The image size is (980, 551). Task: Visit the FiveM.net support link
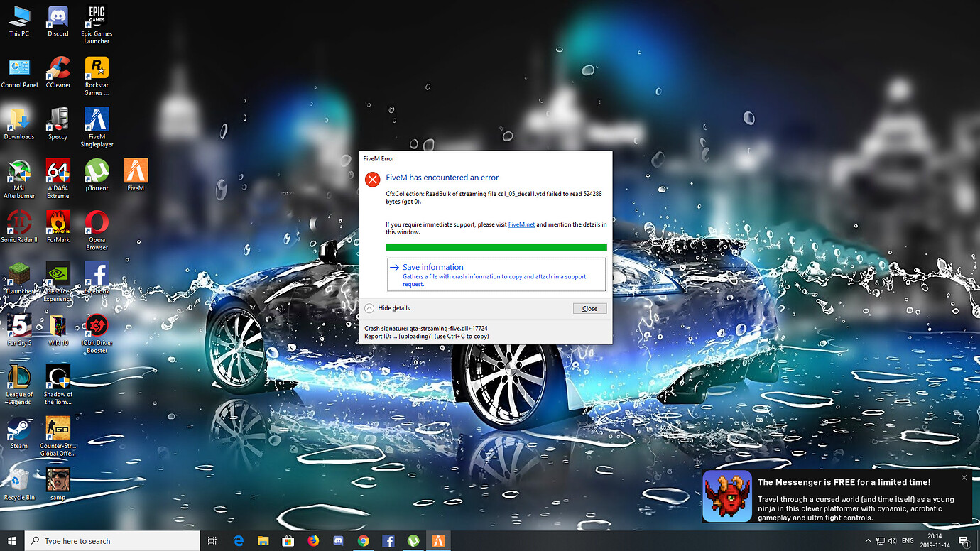point(521,224)
